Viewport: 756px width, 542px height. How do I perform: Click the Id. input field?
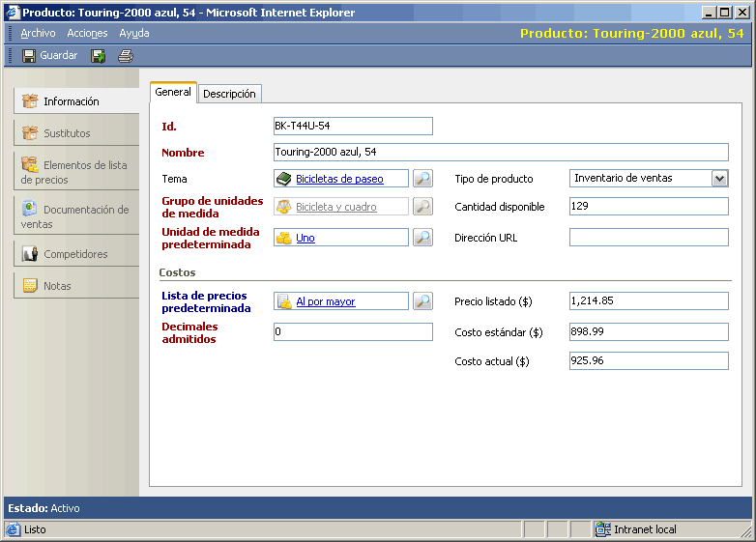point(353,127)
